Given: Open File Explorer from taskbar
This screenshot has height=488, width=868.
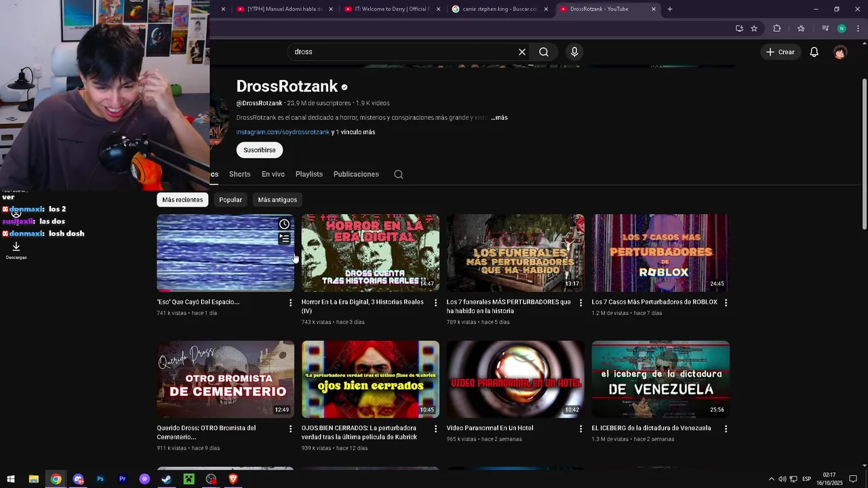Looking at the screenshot, I should pos(33,479).
